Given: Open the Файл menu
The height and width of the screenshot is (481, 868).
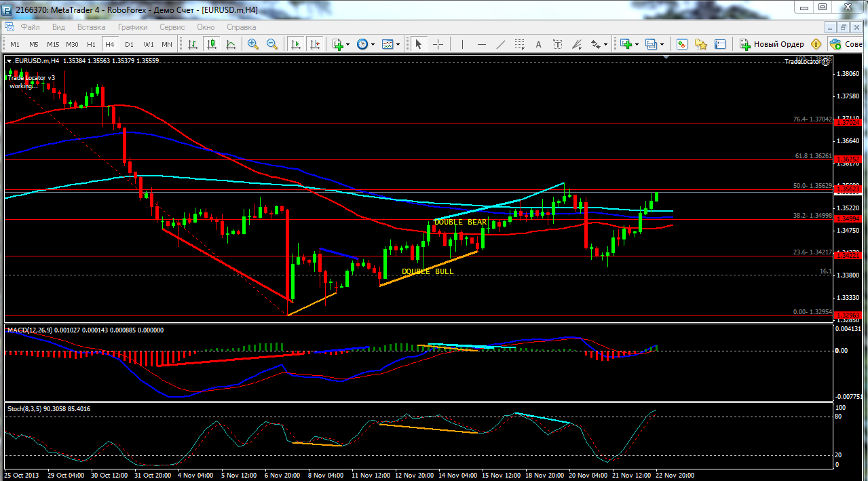Looking at the screenshot, I should tap(30, 27).
